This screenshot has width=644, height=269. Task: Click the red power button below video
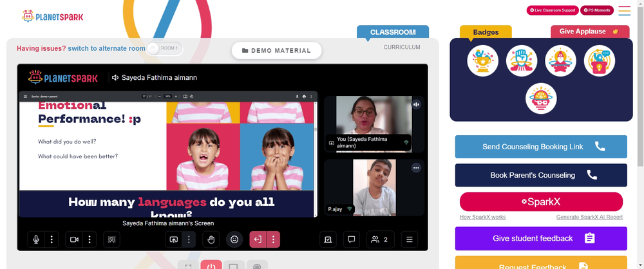(x=211, y=265)
